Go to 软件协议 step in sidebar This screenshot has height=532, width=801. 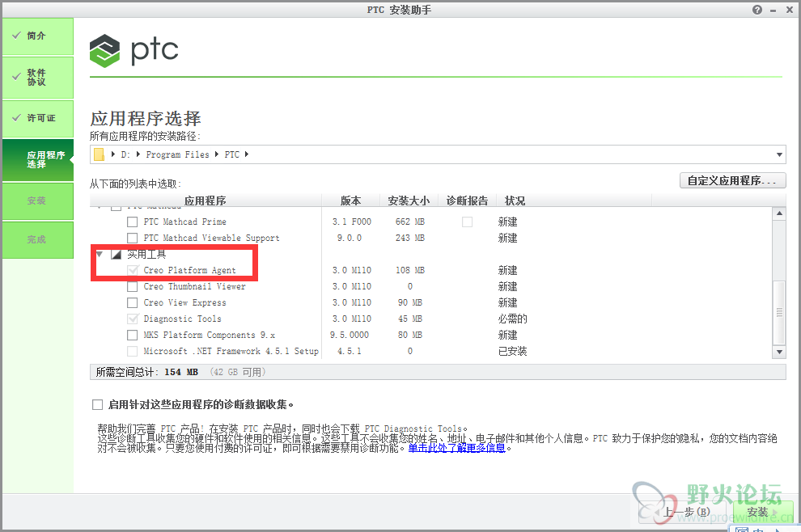pos(38,78)
